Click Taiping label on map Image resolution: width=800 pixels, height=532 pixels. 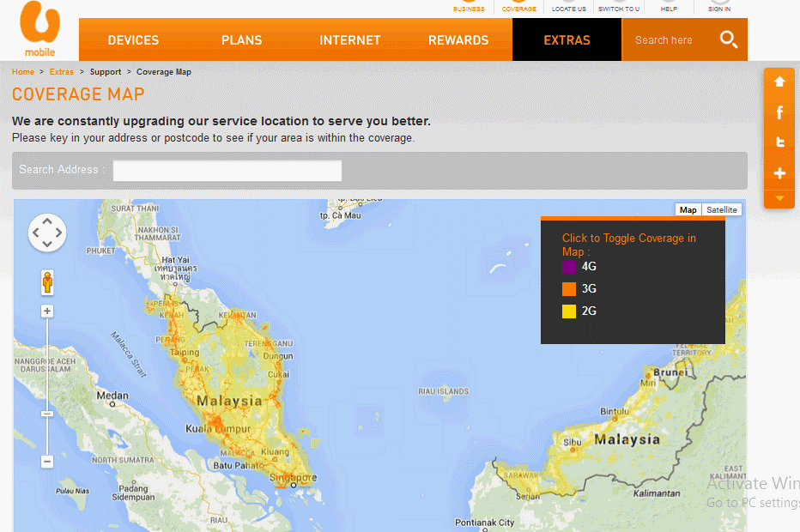pos(185,352)
